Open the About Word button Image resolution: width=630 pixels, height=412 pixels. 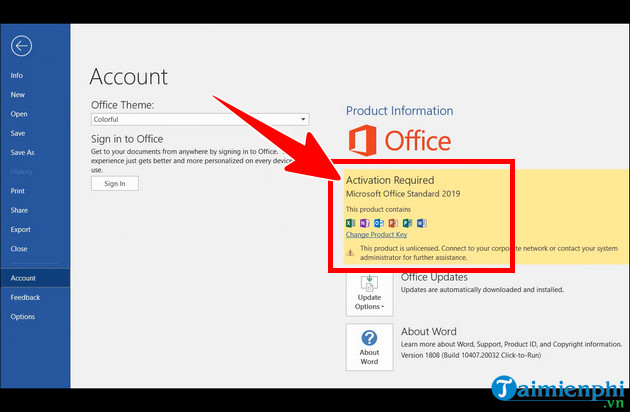[369, 347]
